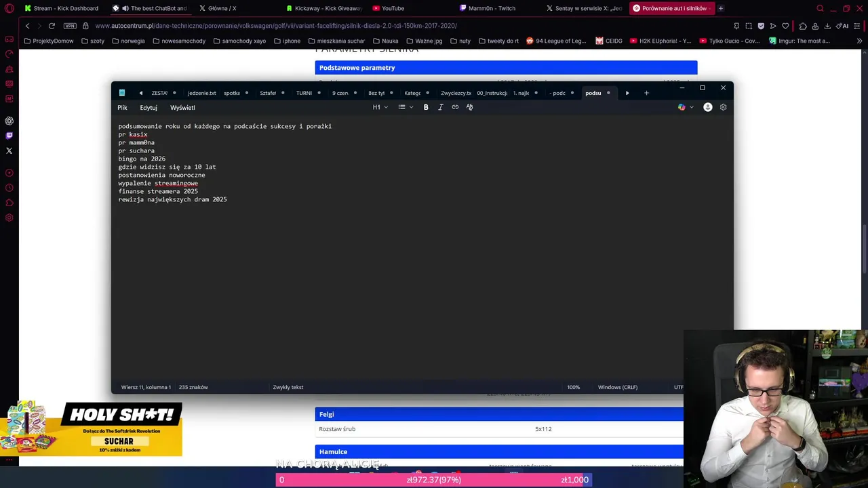The image size is (868, 488).
Task: Open the Opera menu logo
Action: (x=9, y=8)
